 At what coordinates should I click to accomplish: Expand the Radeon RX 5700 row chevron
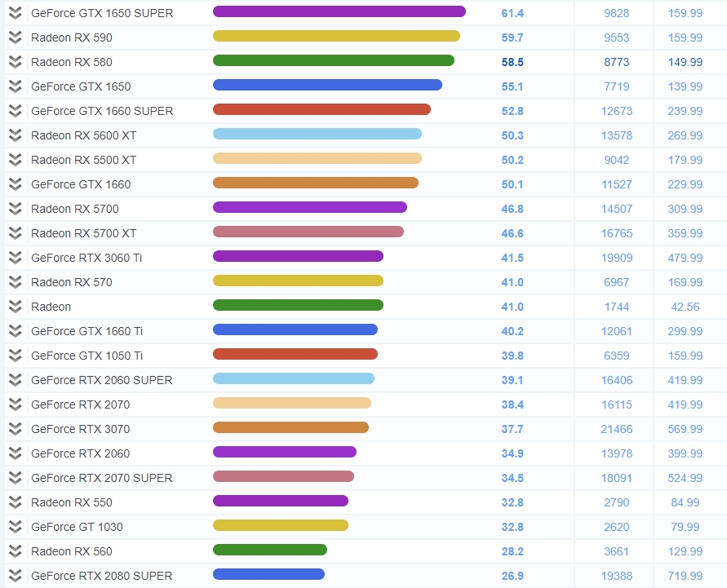click(16, 209)
